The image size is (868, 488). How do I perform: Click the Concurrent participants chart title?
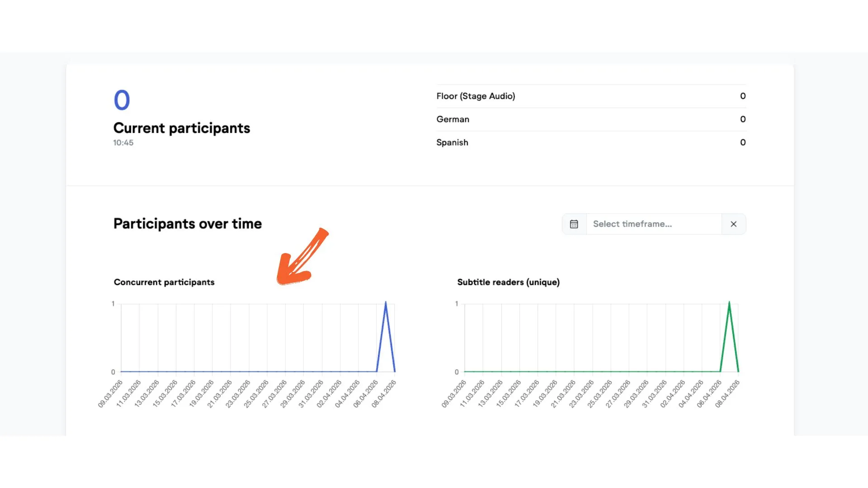(164, 282)
